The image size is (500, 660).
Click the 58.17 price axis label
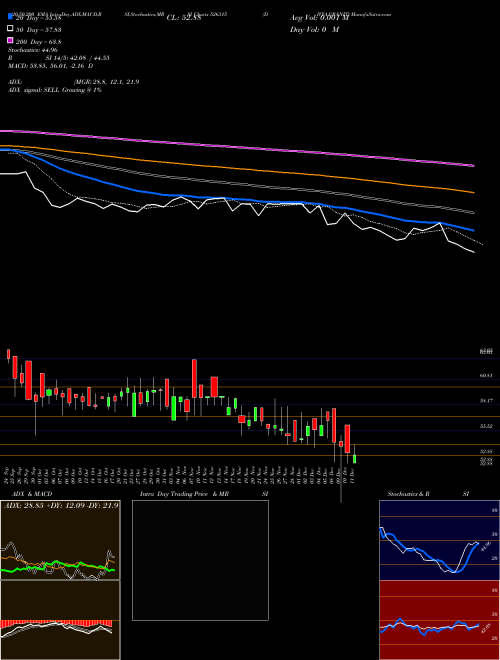[486, 401]
